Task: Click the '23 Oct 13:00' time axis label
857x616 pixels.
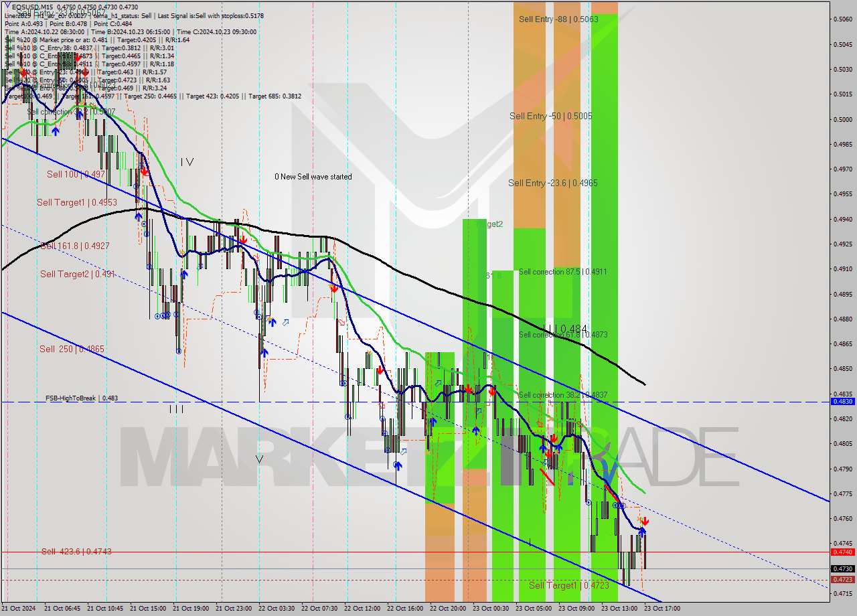Action: [x=619, y=609]
